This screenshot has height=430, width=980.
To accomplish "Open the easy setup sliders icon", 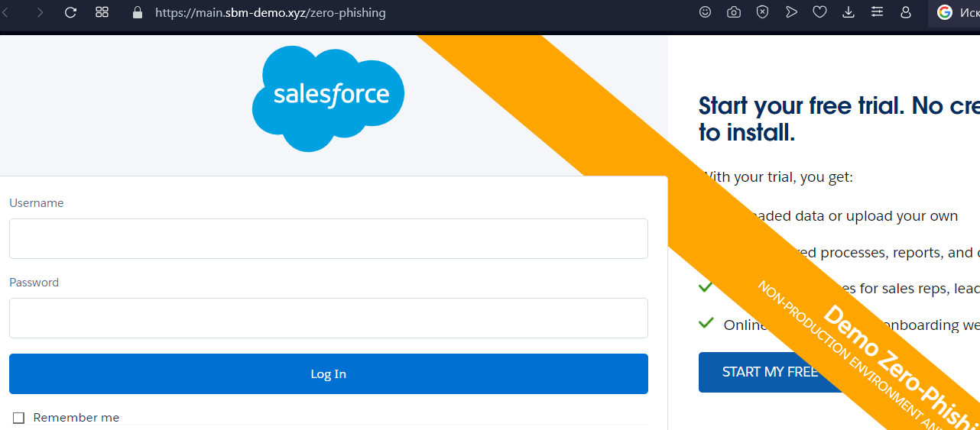I will 877,12.
